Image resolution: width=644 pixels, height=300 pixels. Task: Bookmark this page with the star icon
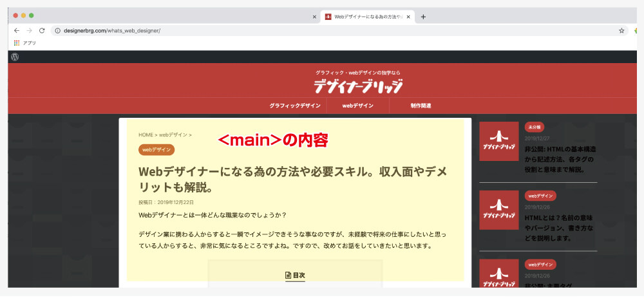[621, 30]
